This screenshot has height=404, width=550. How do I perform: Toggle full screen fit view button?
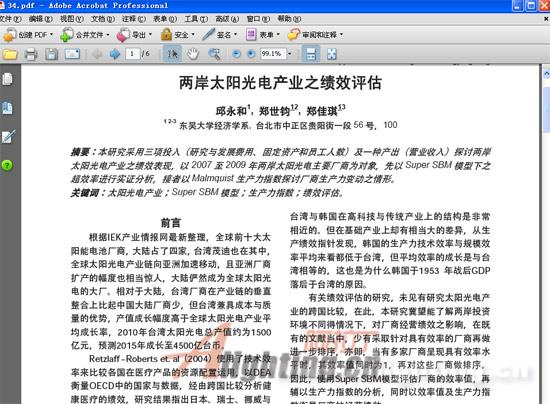click(331, 54)
